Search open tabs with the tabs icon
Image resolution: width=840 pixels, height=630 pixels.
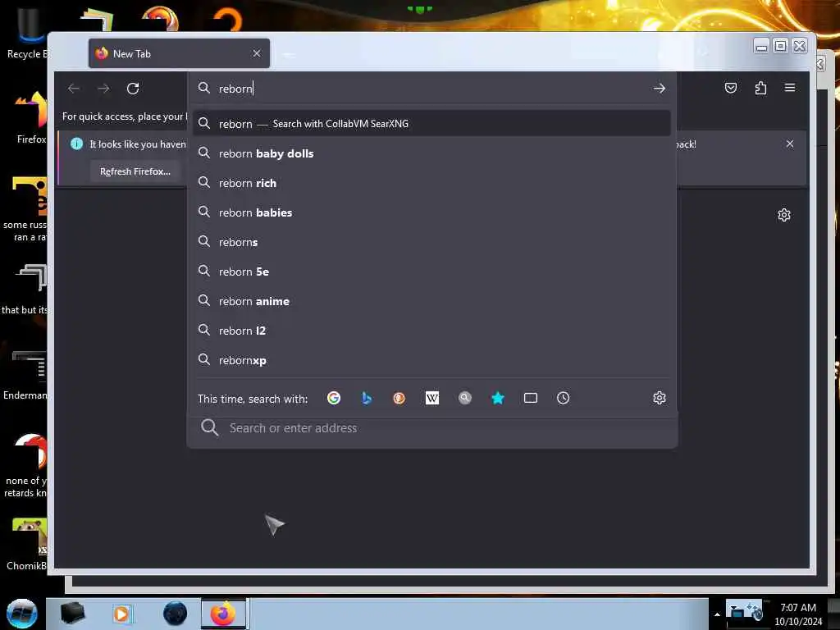pos(531,398)
